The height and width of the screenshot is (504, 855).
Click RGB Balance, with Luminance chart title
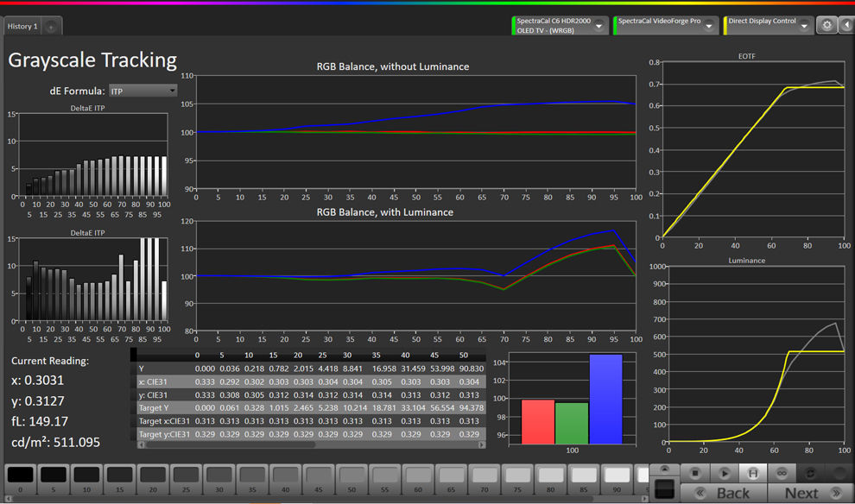point(385,212)
